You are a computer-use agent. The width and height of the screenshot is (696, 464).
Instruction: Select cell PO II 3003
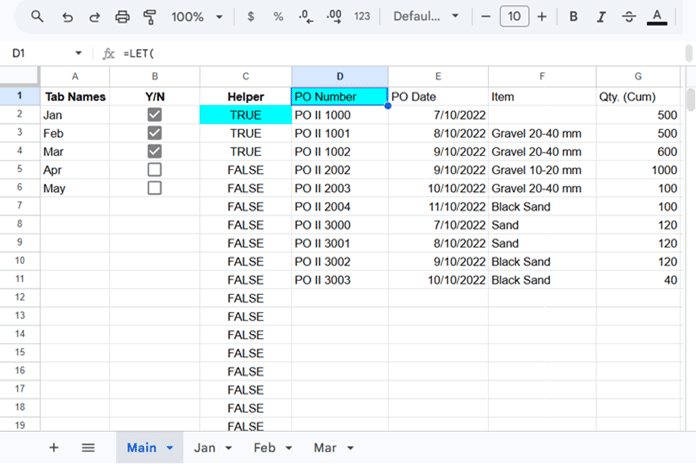point(340,280)
